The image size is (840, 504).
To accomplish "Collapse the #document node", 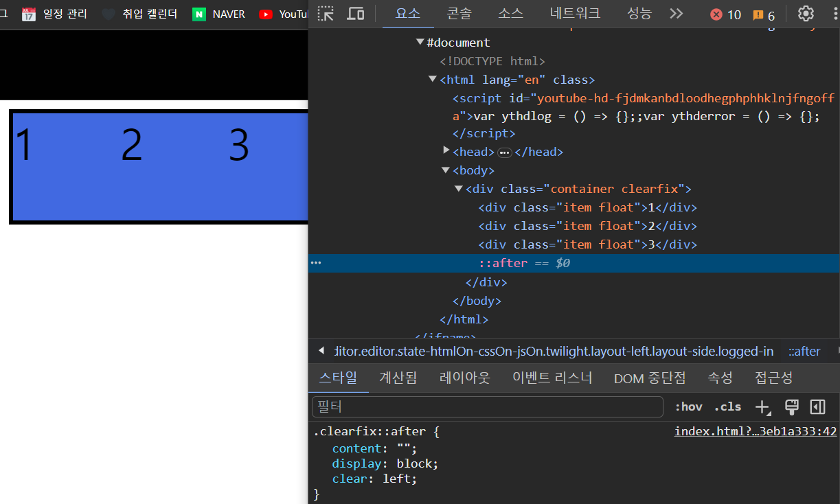I will (420, 43).
